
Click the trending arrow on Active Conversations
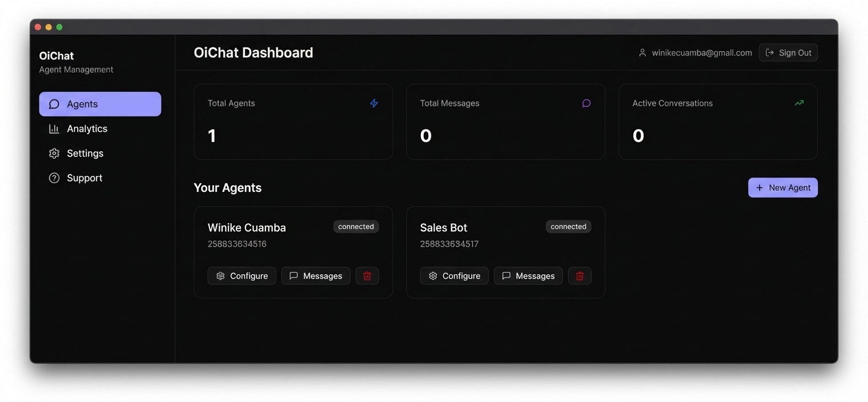[x=798, y=103]
